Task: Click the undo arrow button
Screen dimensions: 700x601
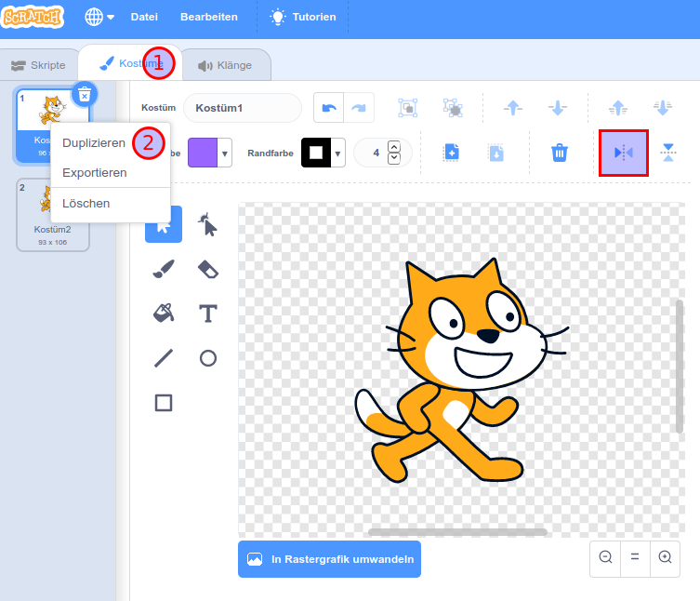Action: coord(329,108)
